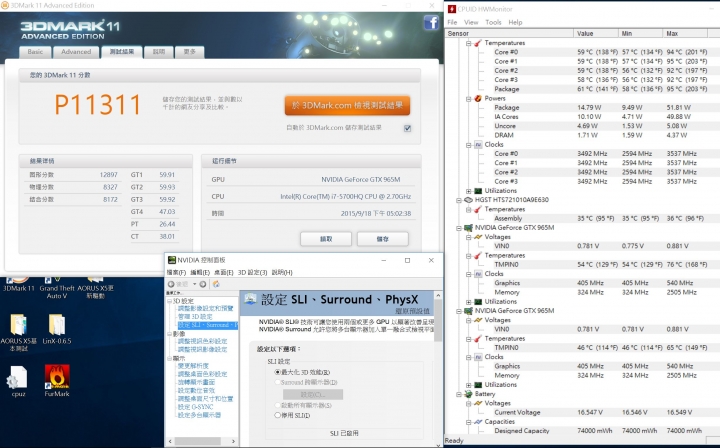Click the Battery Voltages icon
Screen dimensions: 720x448
(478, 403)
